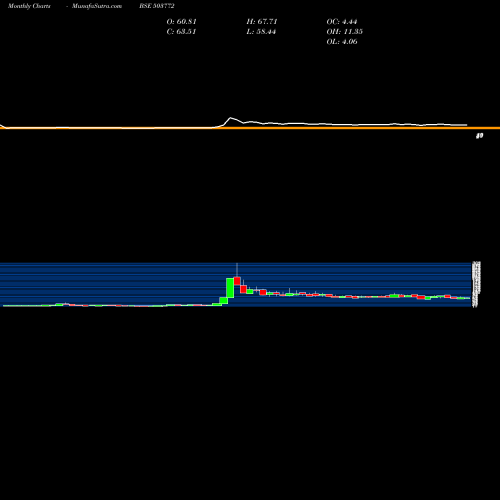Click the open value O: 60.81

point(182,22)
